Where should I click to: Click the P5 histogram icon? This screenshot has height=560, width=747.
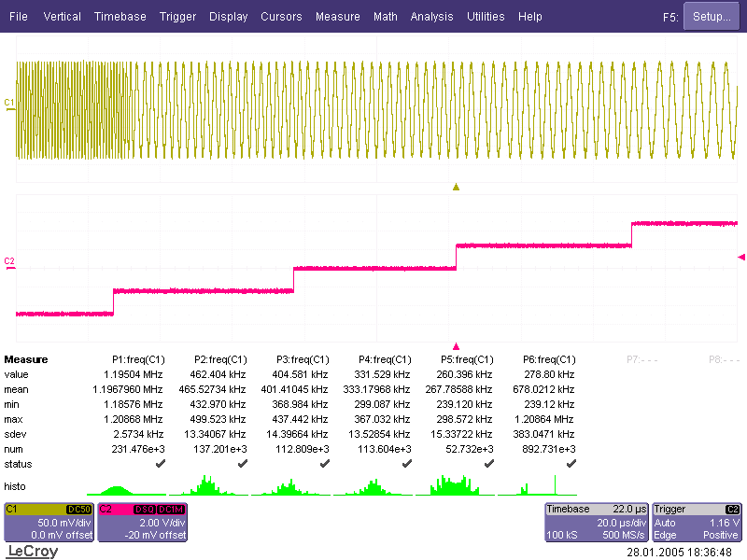tap(455, 486)
